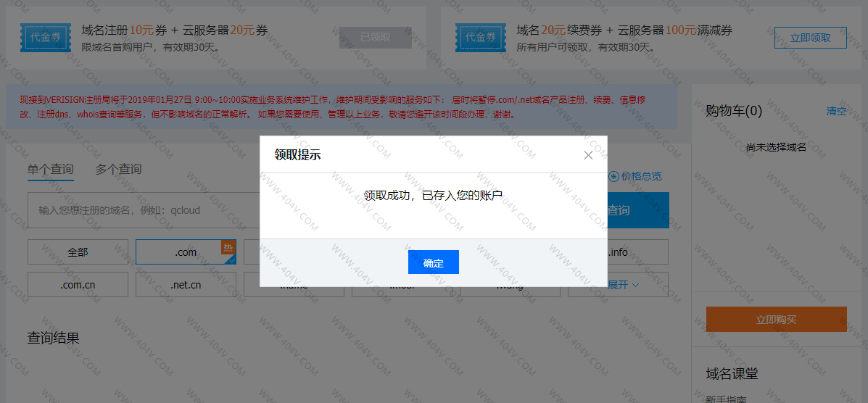
Task: Select the 全部 domain suffix option
Action: pos(78,252)
